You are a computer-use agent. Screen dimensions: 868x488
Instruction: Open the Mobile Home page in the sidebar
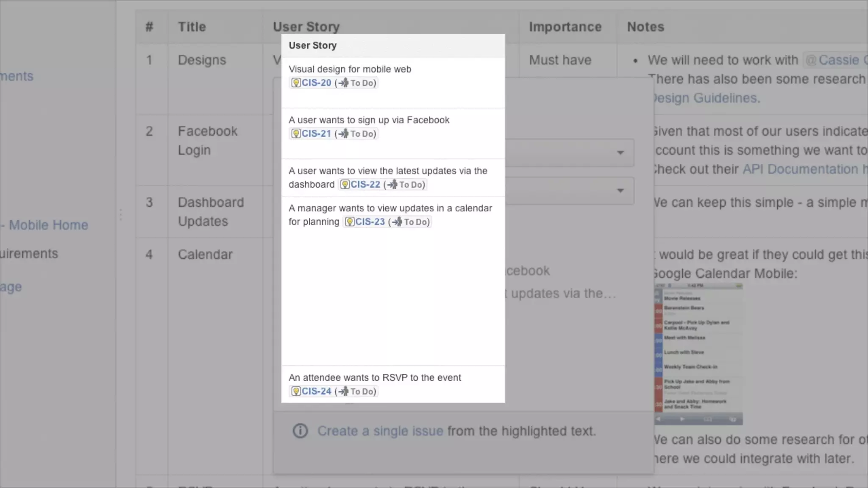tap(48, 225)
